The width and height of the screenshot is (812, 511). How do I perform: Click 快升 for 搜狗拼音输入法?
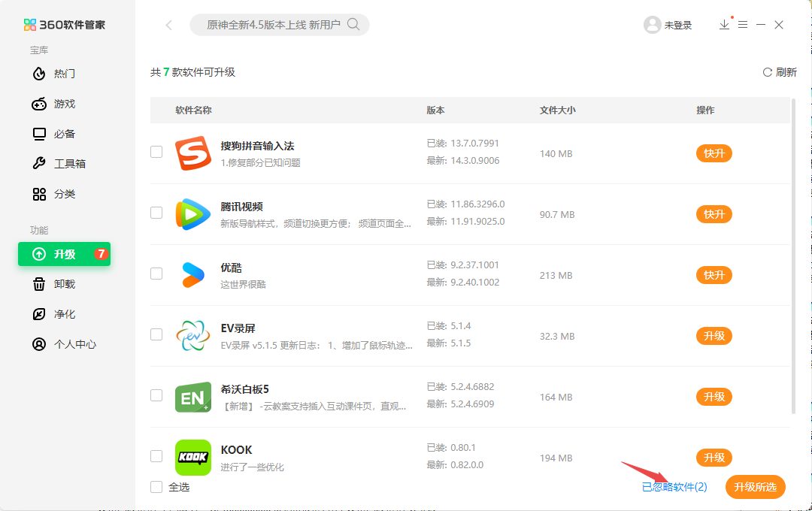(714, 153)
